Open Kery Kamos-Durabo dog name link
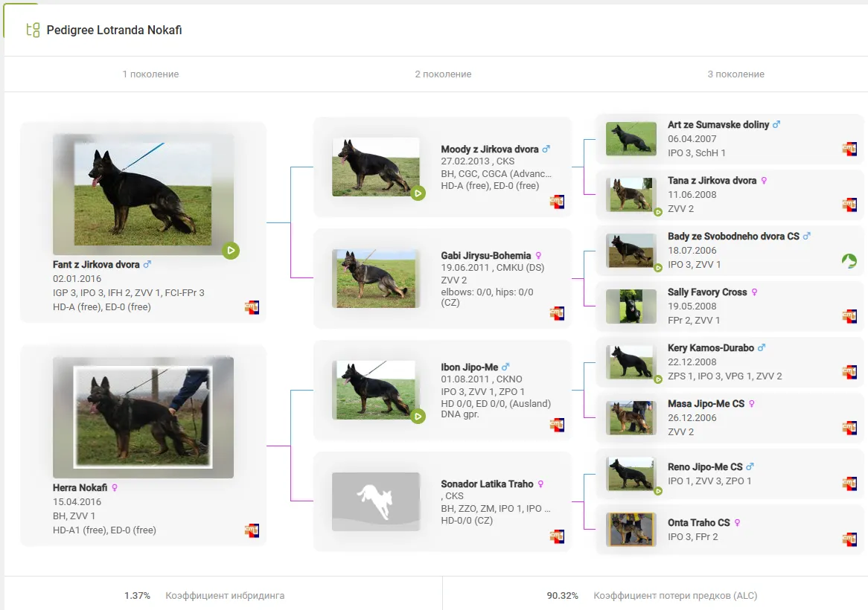The image size is (868, 610). pos(710,348)
